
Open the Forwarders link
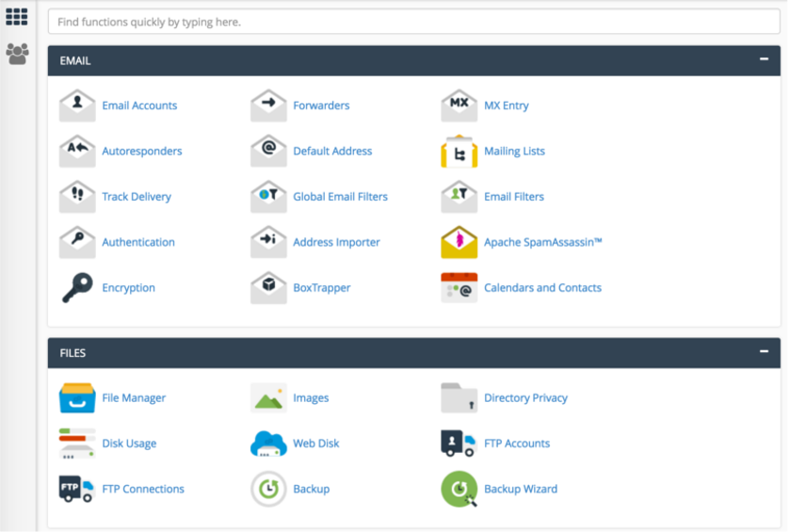pyautogui.click(x=321, y=105)
